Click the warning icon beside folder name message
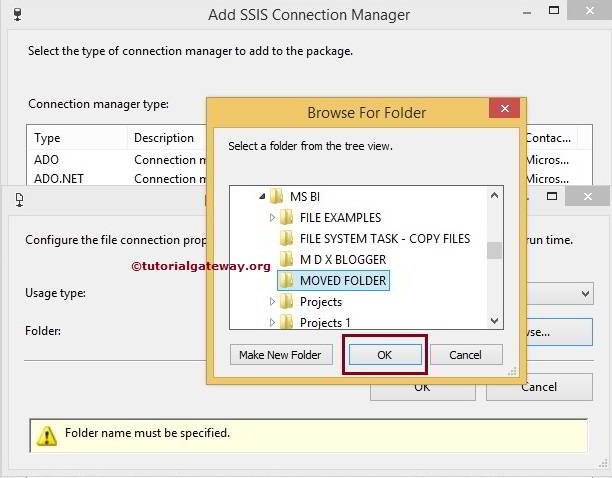Image resolution: width=612 pixels, height=478 pixels. 47,436
